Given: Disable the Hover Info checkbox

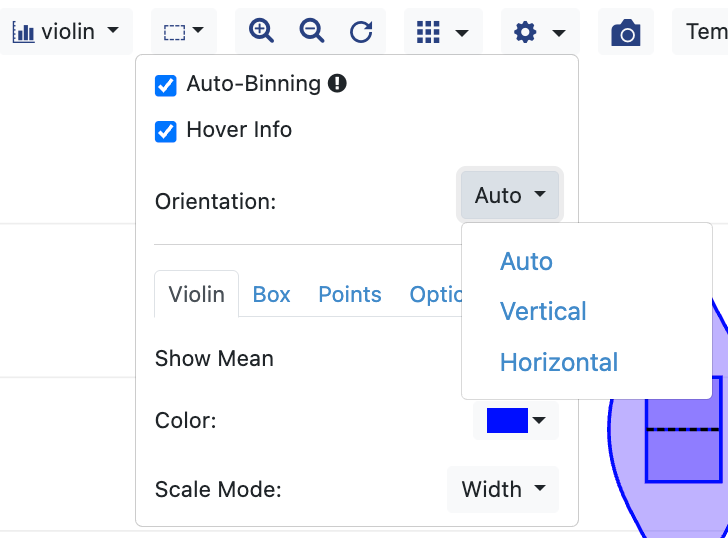Looking at the screenshot, I should pyautogui.click(x=166, y=131).
